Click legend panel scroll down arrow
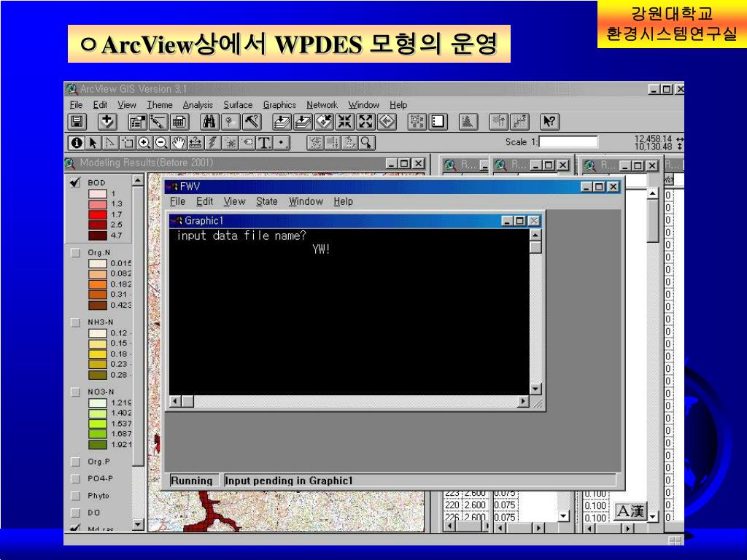 pyautogui.click(x=138, y=524)
